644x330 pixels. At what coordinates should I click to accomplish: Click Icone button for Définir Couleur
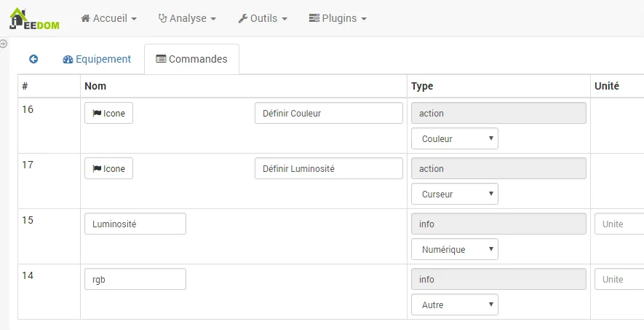click(x=109, y=113)
